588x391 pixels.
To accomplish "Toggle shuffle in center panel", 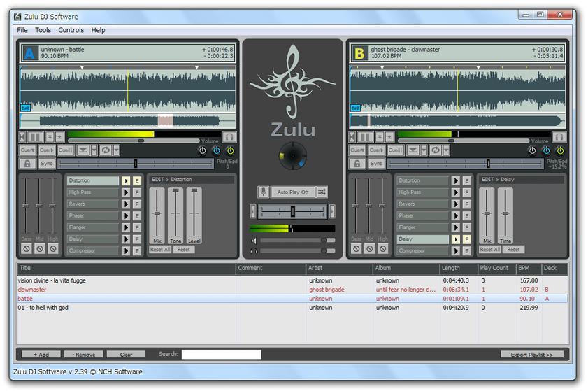I will point(322,192).
